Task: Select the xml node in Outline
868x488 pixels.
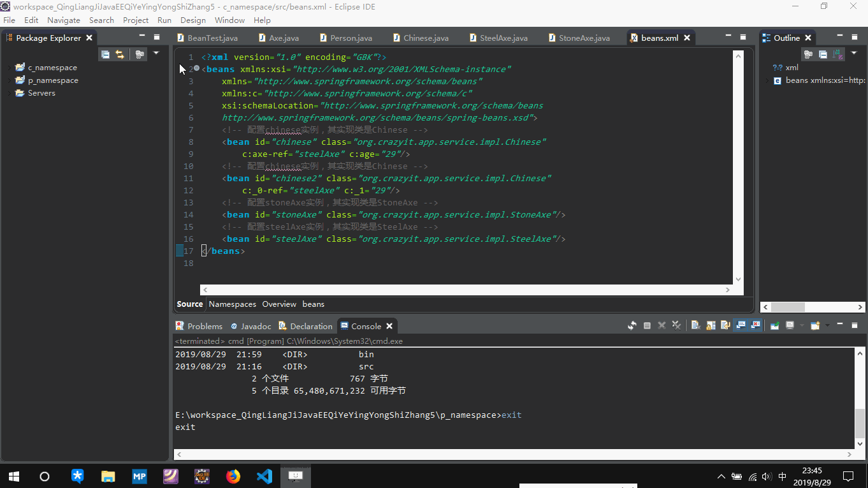Action: [785, 68]
